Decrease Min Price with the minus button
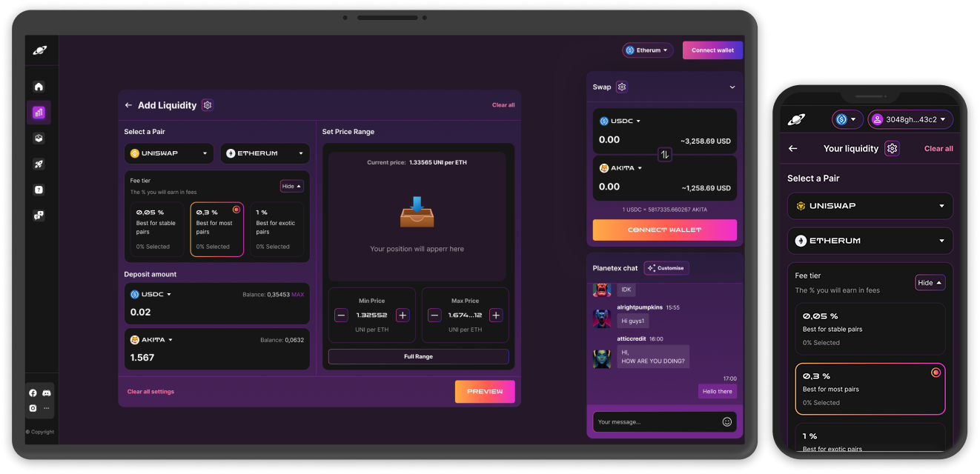Viewport: 980px width, 474px height. click(x=341, y=315)
